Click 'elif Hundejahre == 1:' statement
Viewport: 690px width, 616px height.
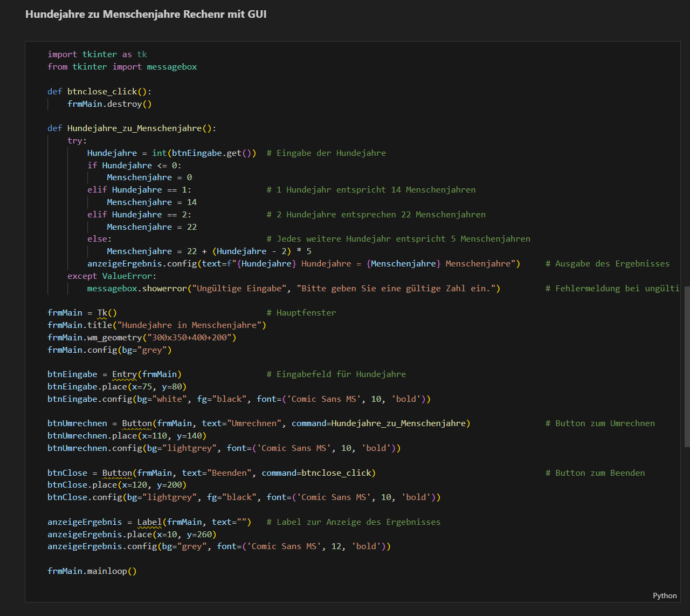139,190
